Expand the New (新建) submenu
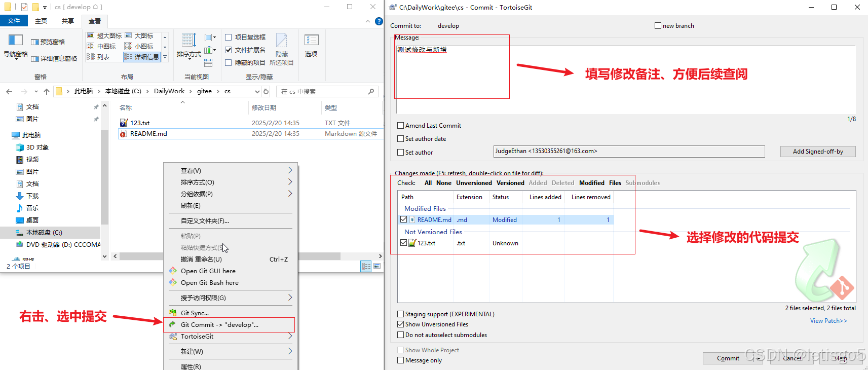 coord(230,351)
